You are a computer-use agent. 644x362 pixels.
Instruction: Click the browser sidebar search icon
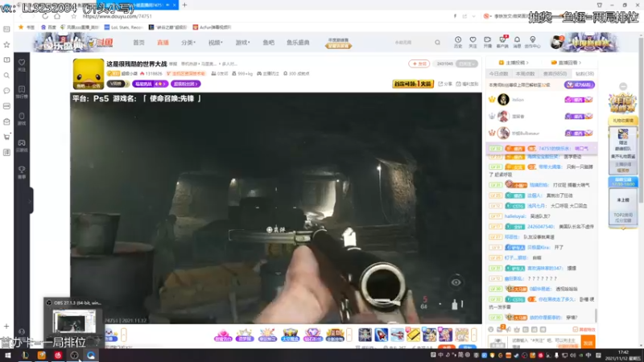click(6, 76)
